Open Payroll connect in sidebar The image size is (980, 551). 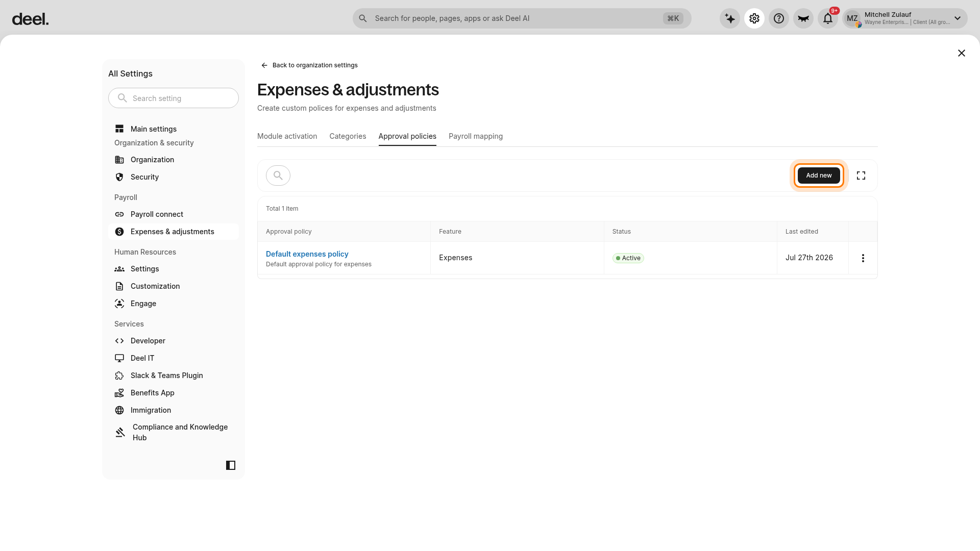click(x=174, y=214)
